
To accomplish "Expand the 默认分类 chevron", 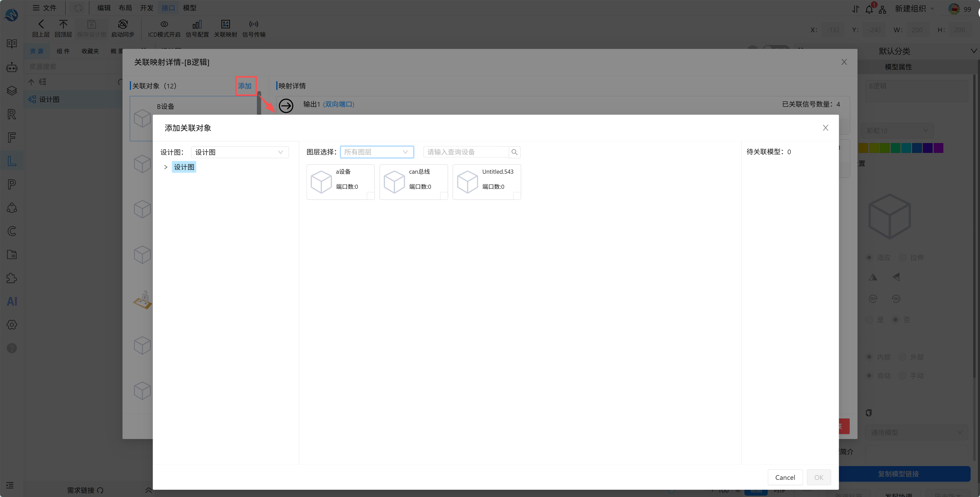I will [973, 51].
